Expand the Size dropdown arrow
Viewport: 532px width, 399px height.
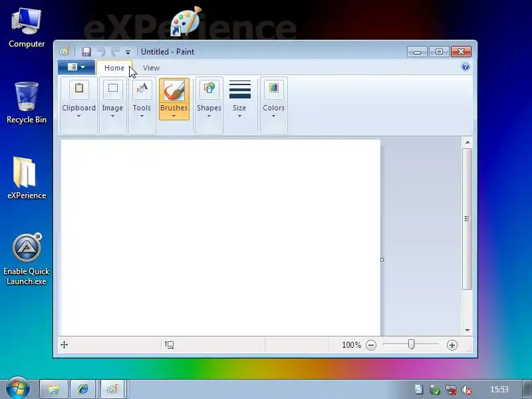[239, 116]
